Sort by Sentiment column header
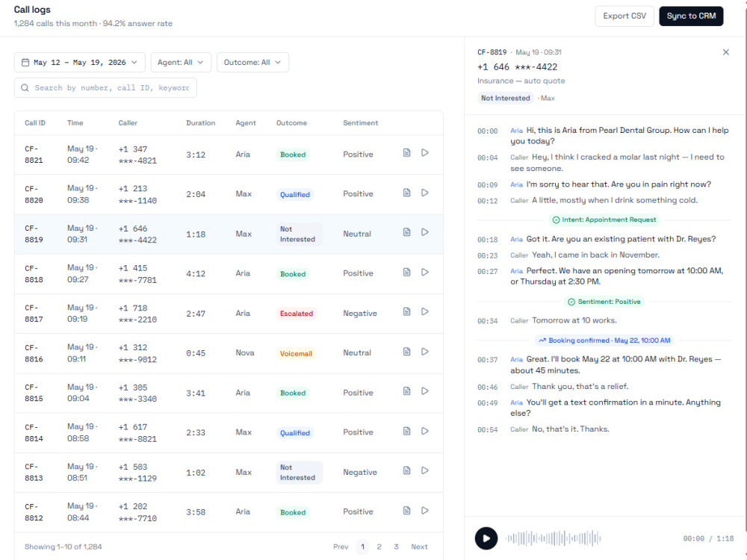The image size is (747, 560). (x=361, y=123)
